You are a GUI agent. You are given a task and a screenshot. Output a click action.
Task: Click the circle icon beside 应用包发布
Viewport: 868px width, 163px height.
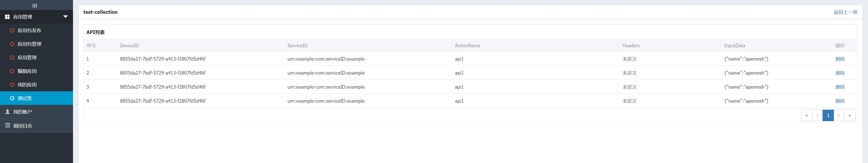coord(12,30)
